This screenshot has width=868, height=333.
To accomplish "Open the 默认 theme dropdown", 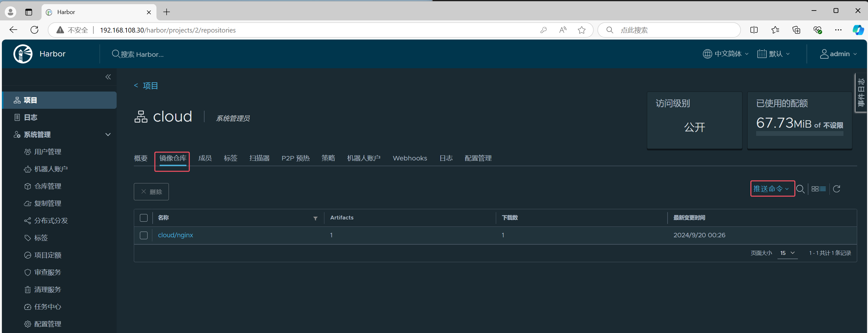I will click(x=773, y=54).
